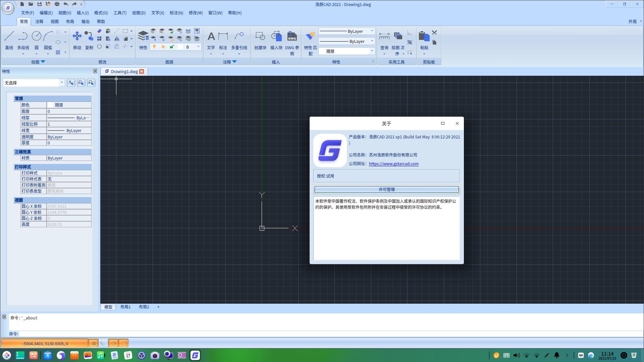
Task: Activate 特性匹配 match properties brush
Action: click(x=311, y=43)
